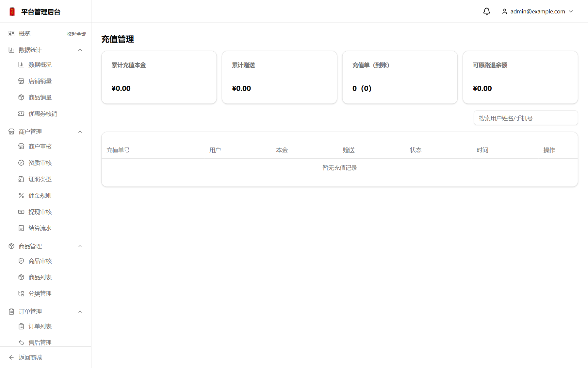
Task: Click the 佣金规则 percent icon
Action: (21, 195)
